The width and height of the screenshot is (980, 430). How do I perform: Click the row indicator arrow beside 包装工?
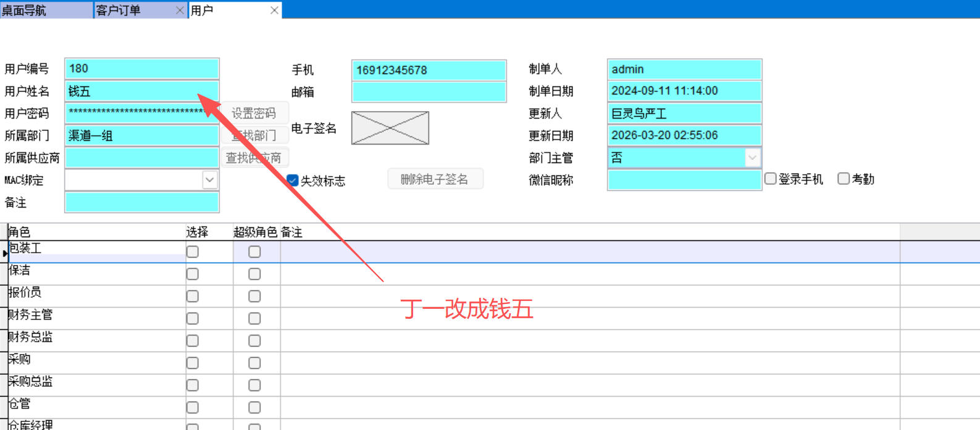(x=5, y=253)
